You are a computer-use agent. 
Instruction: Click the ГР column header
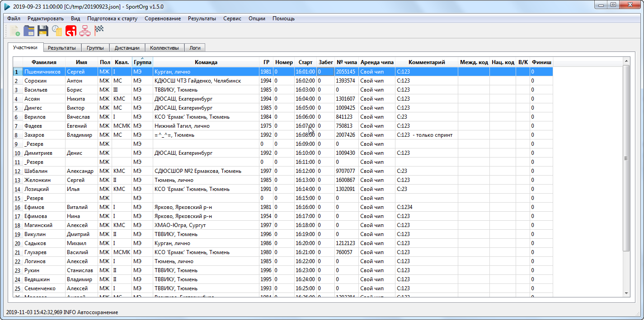click(266, 62)
